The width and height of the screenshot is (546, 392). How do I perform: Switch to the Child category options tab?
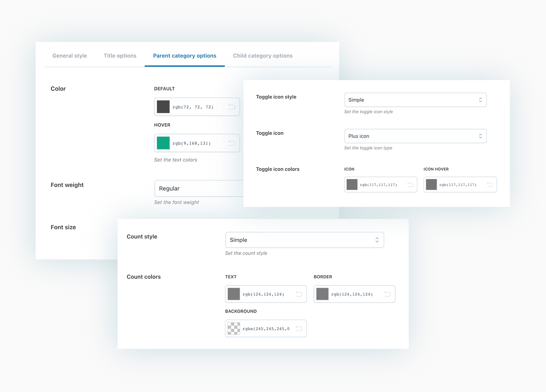tap(262, 56)
